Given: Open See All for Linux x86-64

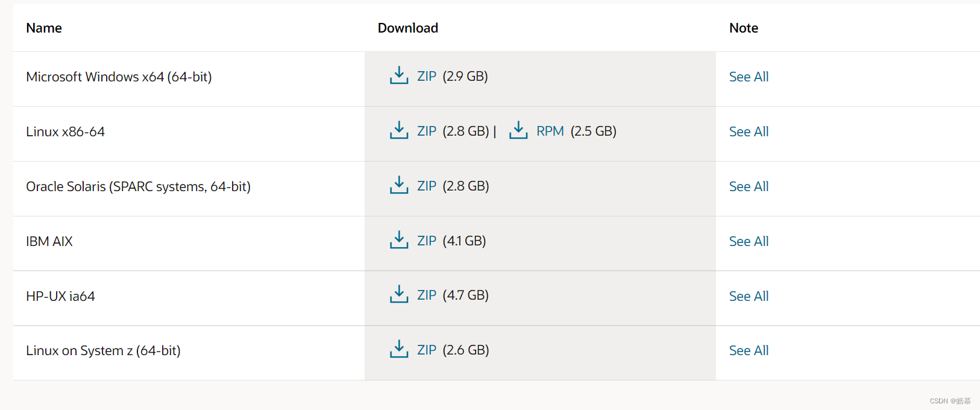Looking at the screenshot, I should tap(749, 132).
